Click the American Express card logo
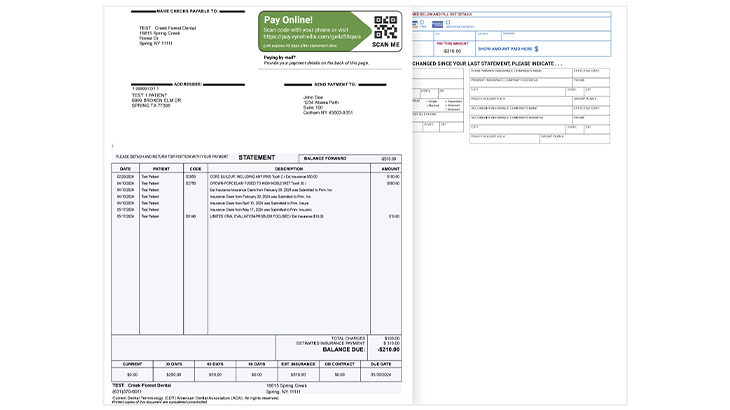 [x=437, y=24]
